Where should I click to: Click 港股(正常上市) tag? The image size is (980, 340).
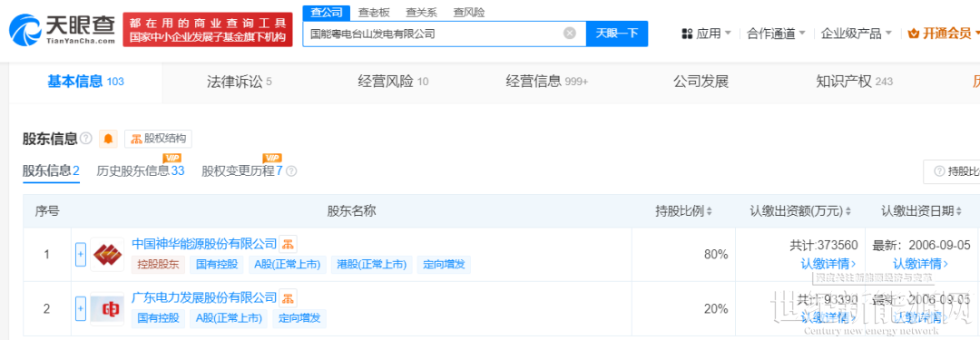click(x=372, y=265)
